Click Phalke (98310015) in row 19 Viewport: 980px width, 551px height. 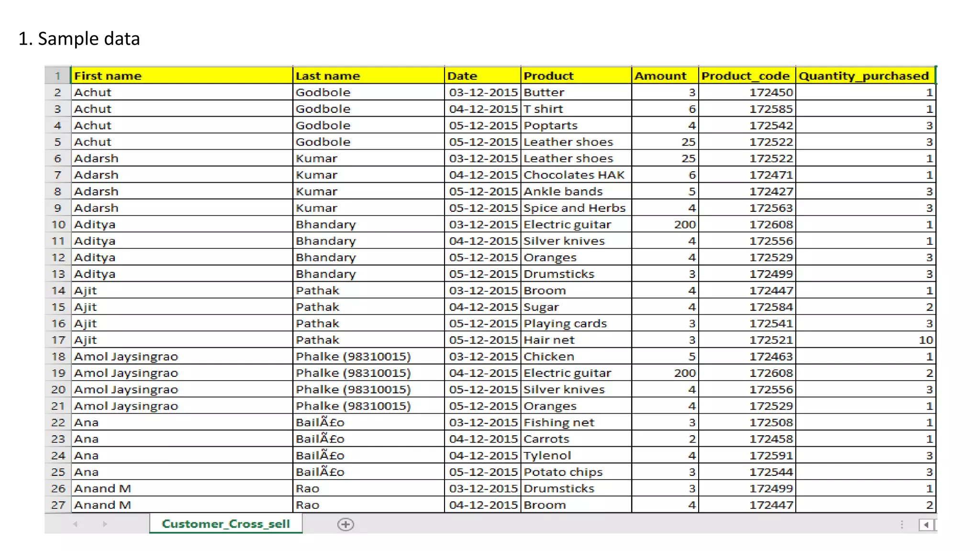pos(368,373)
